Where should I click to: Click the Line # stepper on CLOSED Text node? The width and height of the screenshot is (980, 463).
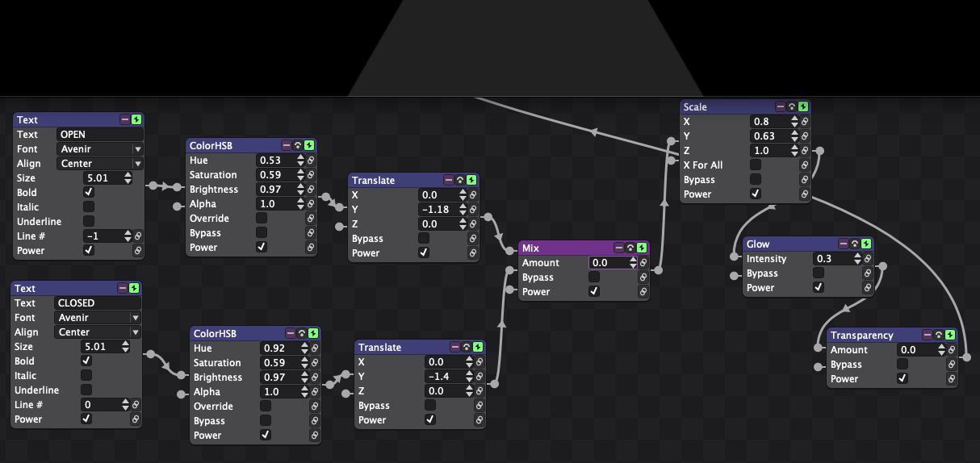point(127,405)
